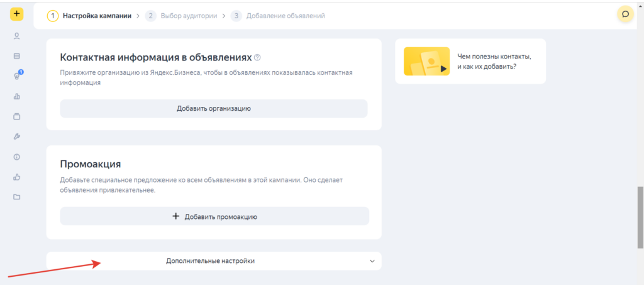Open the statistics bar chart icon
The width and height of the screenshot is (644, 285).
[17, 96]
